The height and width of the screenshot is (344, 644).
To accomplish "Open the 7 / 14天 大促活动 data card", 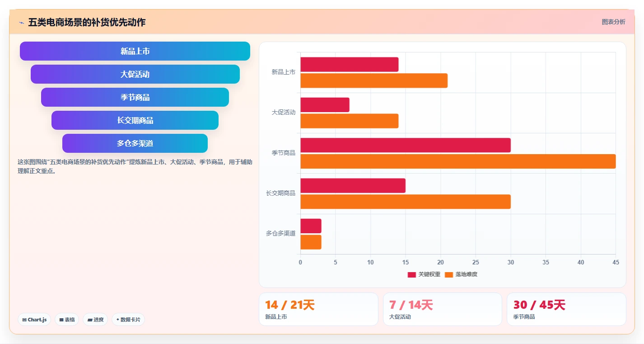I will tap(443, 309).
